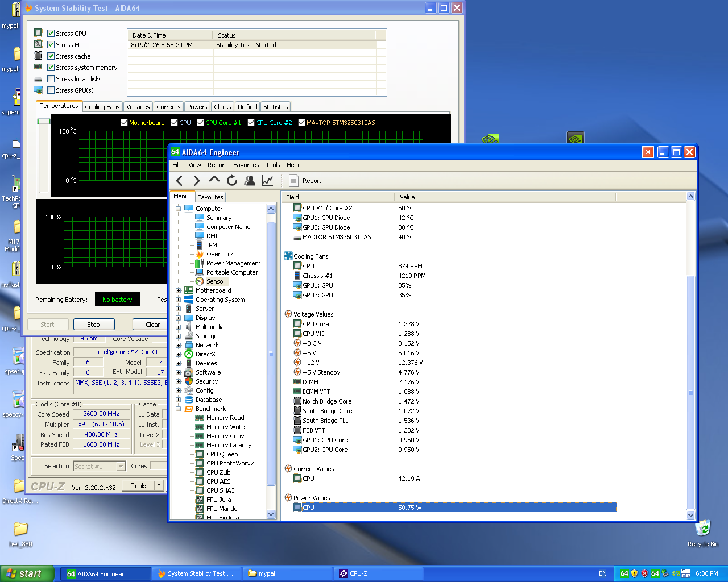The width and height of the screenshot is (728, 582).
Task: Toggle CPU Core #1 graph checkbox
Action: tap(201, 123)
